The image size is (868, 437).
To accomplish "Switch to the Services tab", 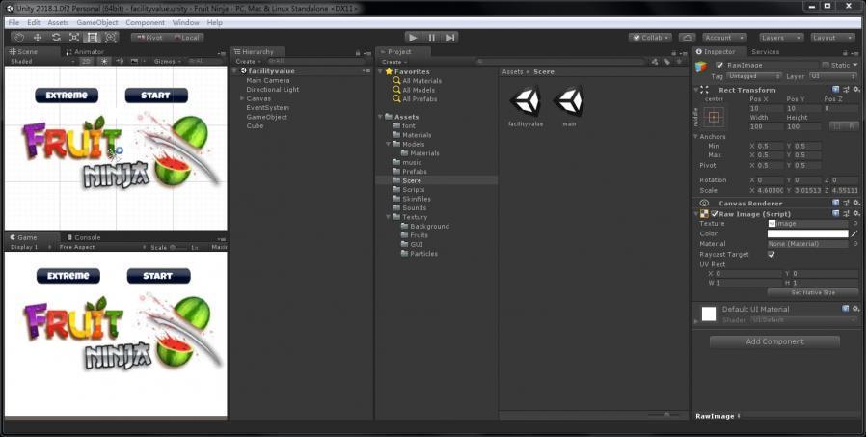I will 765,51.
